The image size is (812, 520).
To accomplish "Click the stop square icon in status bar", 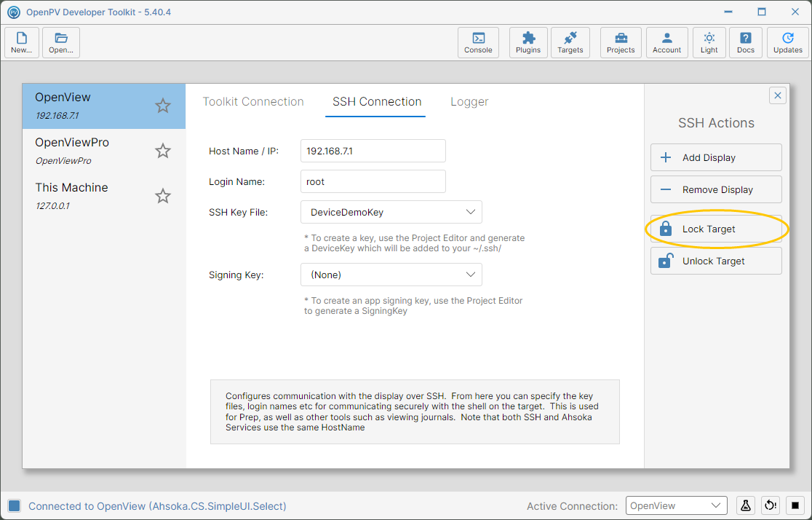I will (795, 505).
